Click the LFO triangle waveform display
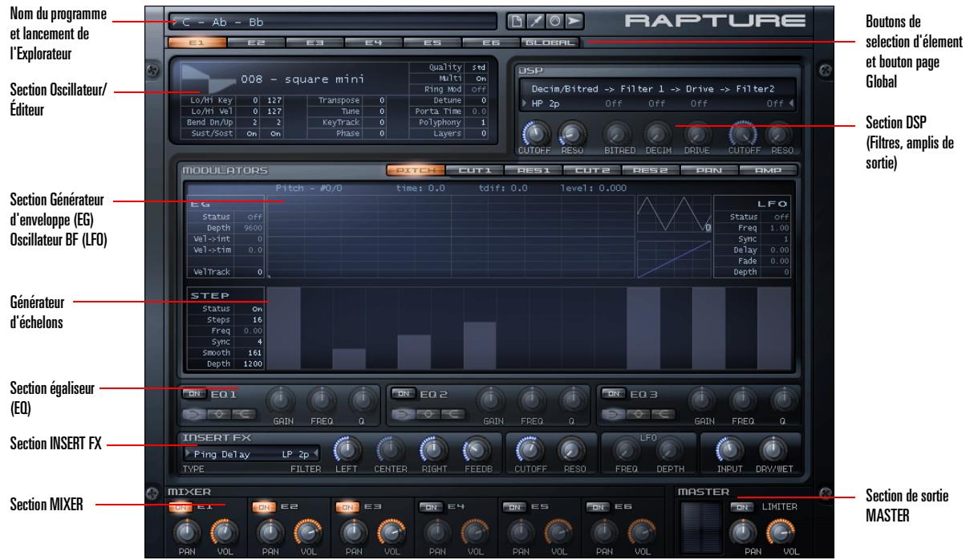 (x=673, y=215)
